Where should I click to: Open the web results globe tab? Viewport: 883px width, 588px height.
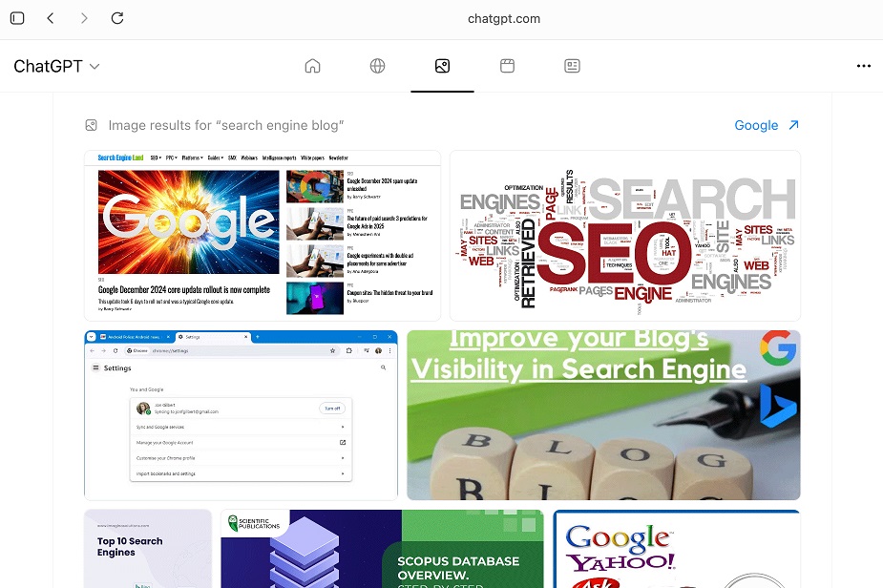point(377,66)
